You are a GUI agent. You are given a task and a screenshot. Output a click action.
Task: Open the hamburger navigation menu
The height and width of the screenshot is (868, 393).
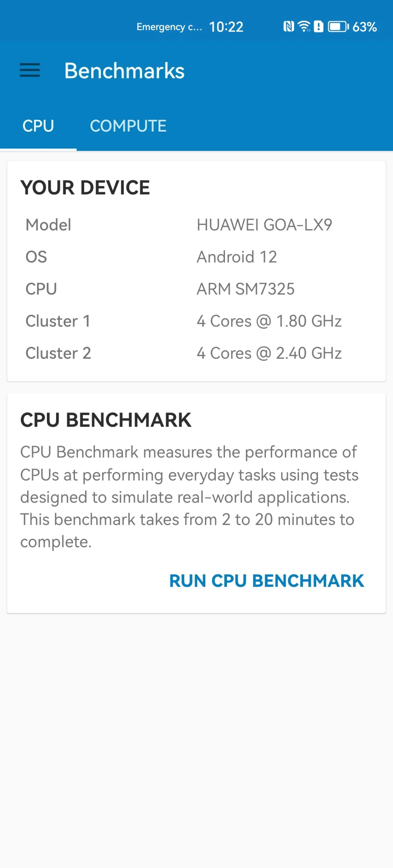(x=30, y=70)
